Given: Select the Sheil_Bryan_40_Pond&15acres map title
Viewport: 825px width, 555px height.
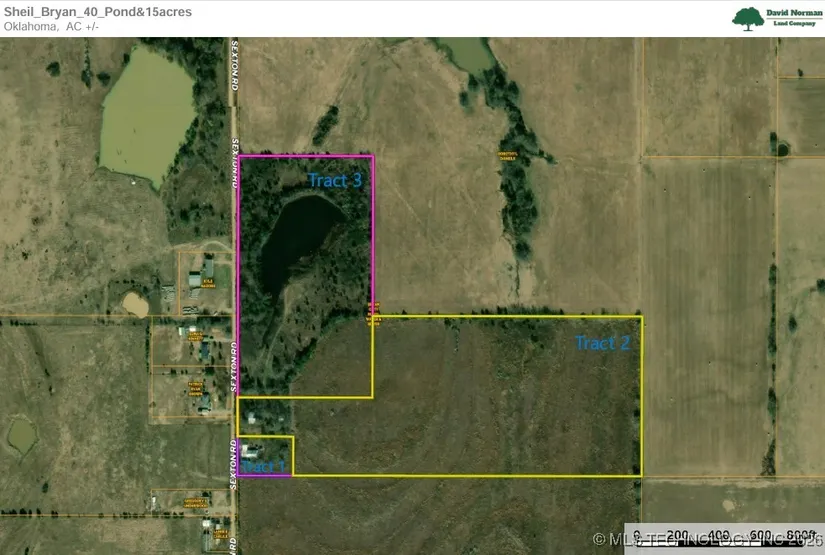Looking at the screenshot, I should [x=97, y=12].
